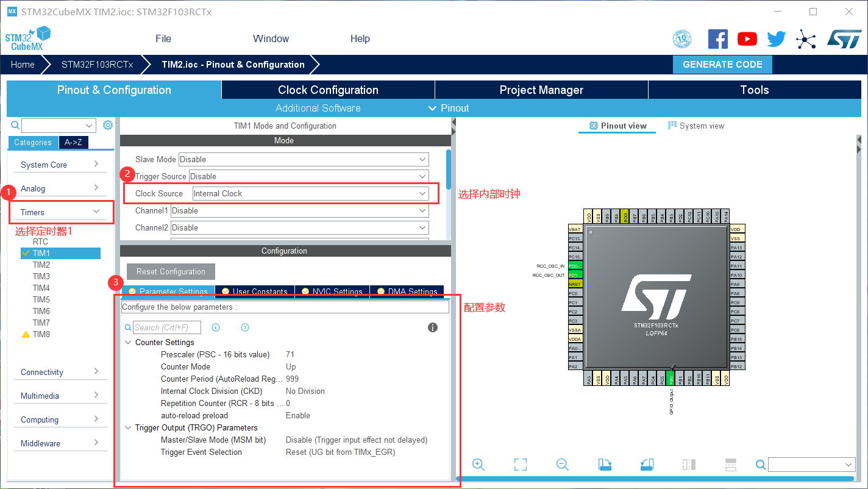Open the Trigger Source dropdown
Image resolution: width=868 pixels, height=489 pixels.
[x=309, y=176]
